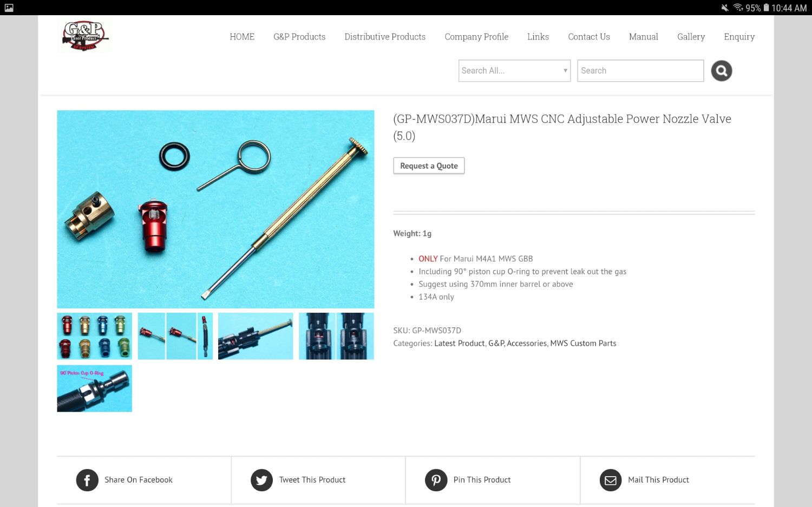Click the Facebook share icon

click(87, 480)
